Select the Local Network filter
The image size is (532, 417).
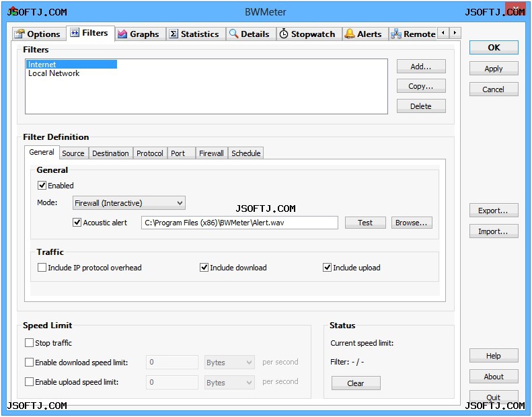click(x=54, y=73)
